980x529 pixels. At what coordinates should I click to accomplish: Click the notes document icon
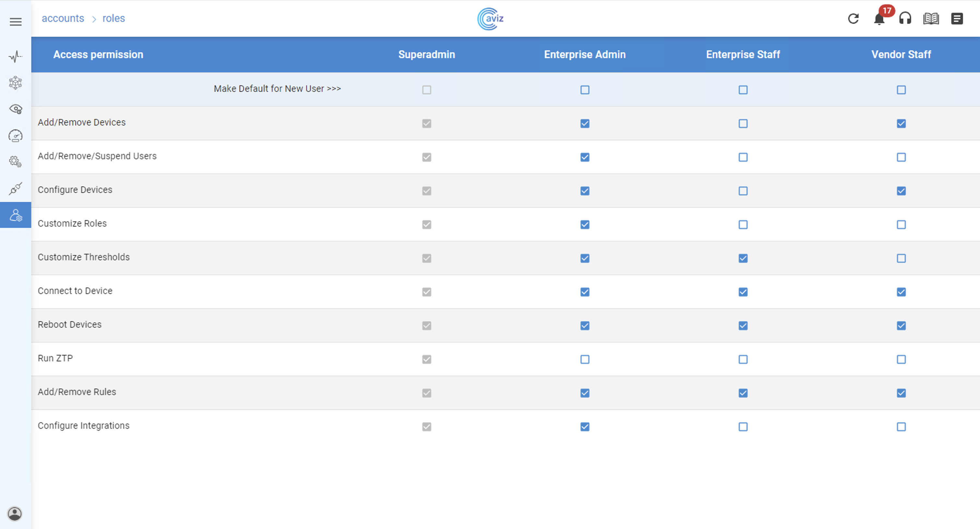click(x=957, y=18)
